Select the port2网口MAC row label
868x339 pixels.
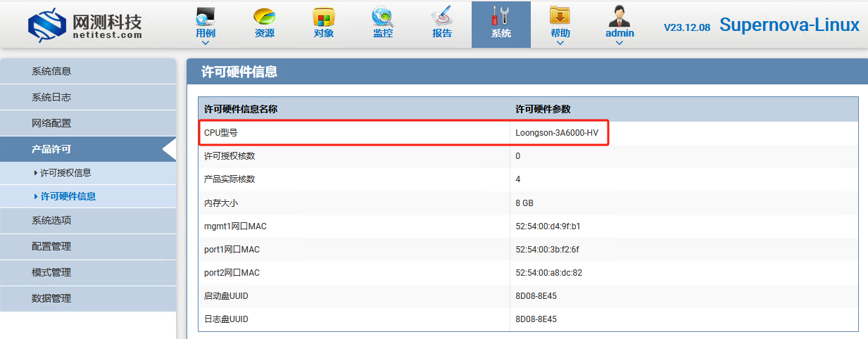pos(232,273)
